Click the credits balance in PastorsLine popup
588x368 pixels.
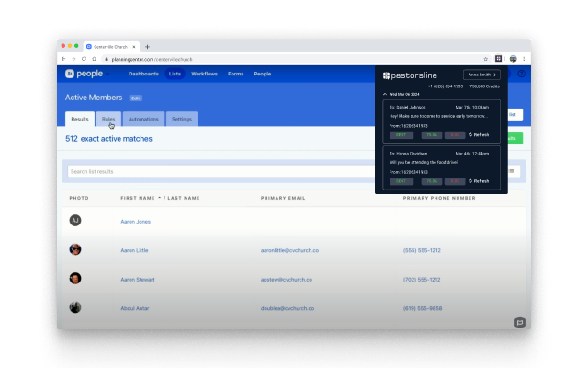pos(484,86)
